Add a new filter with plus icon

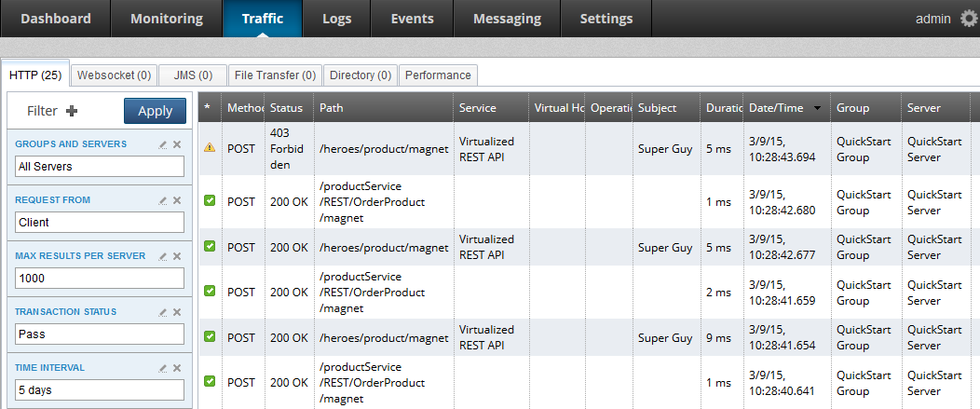point(72,111)
